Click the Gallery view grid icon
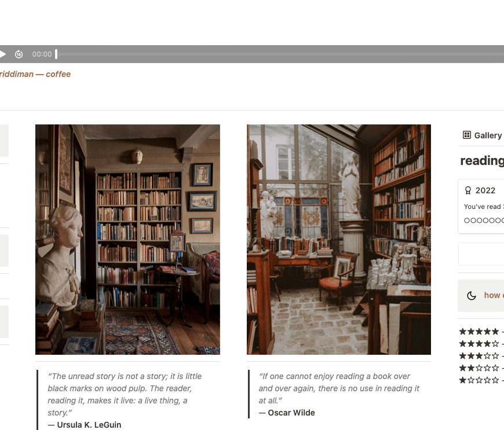Viewport: 504px width, 430px height. pos(467,135)
